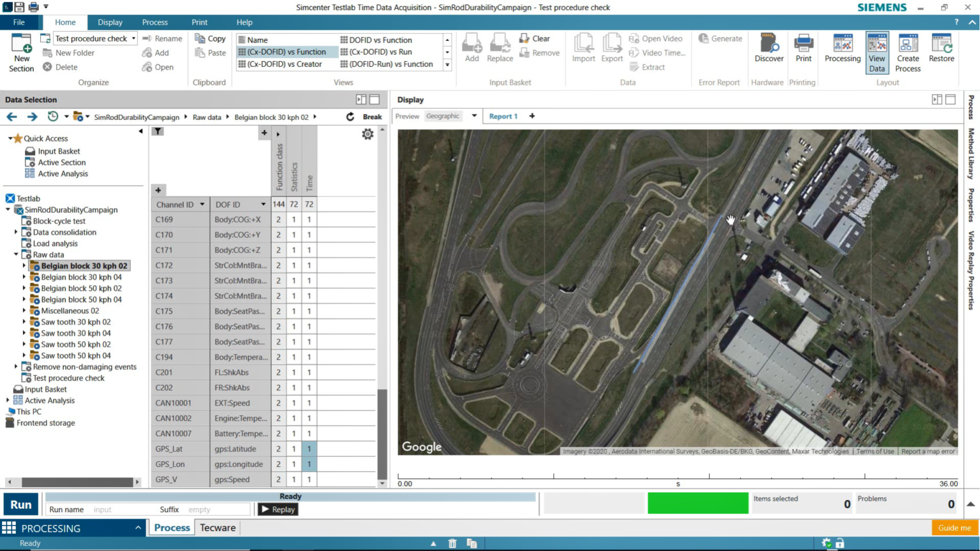Open the channel filter funnel icon

pos(158,131)
